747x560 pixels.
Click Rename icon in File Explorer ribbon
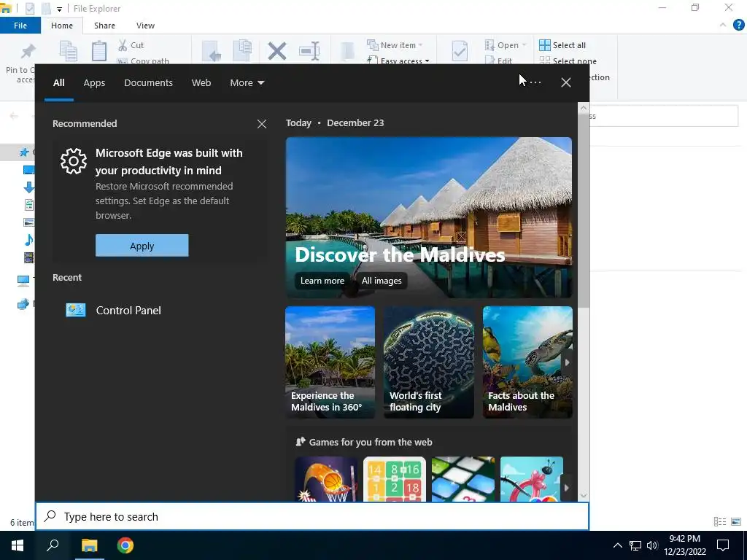(309, 51)
